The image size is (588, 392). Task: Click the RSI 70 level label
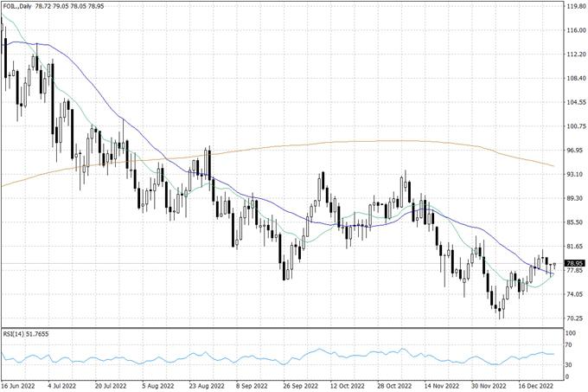point(569,345)
